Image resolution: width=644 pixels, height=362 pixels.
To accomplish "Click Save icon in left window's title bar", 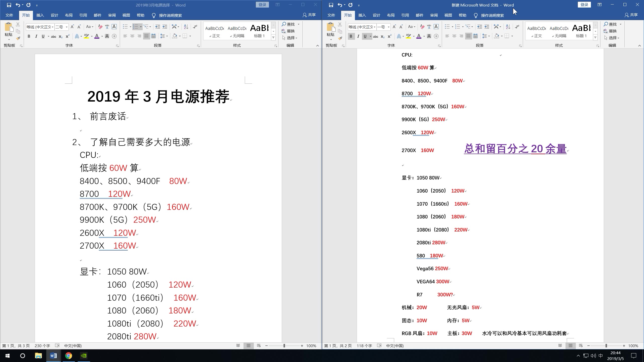I will pyautogui.click(x=9, y=5).
